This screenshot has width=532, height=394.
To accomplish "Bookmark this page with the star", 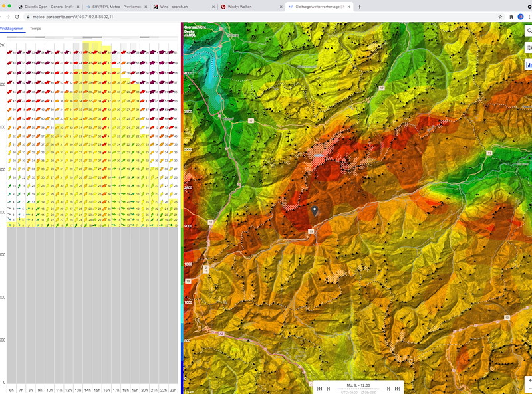I will (x=500, y=17).
